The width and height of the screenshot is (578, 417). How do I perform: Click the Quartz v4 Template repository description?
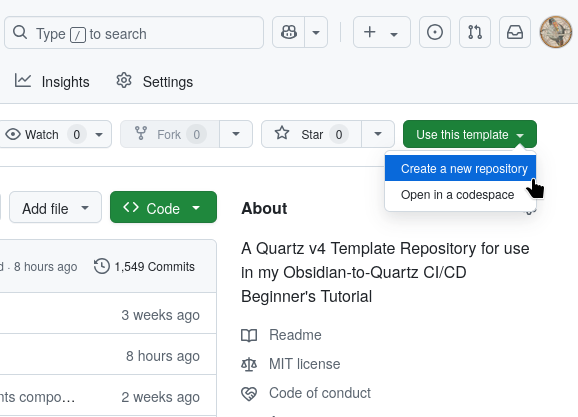(x=385, y=272)
